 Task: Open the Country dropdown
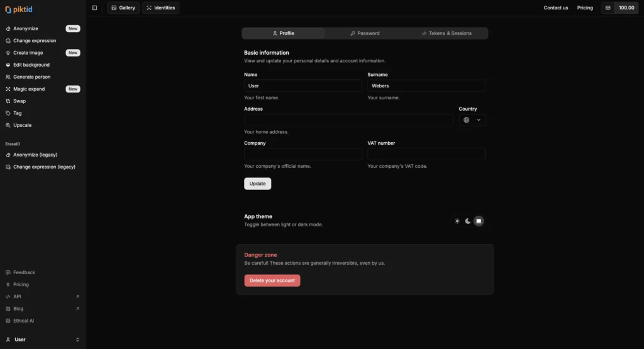[472, 120]
